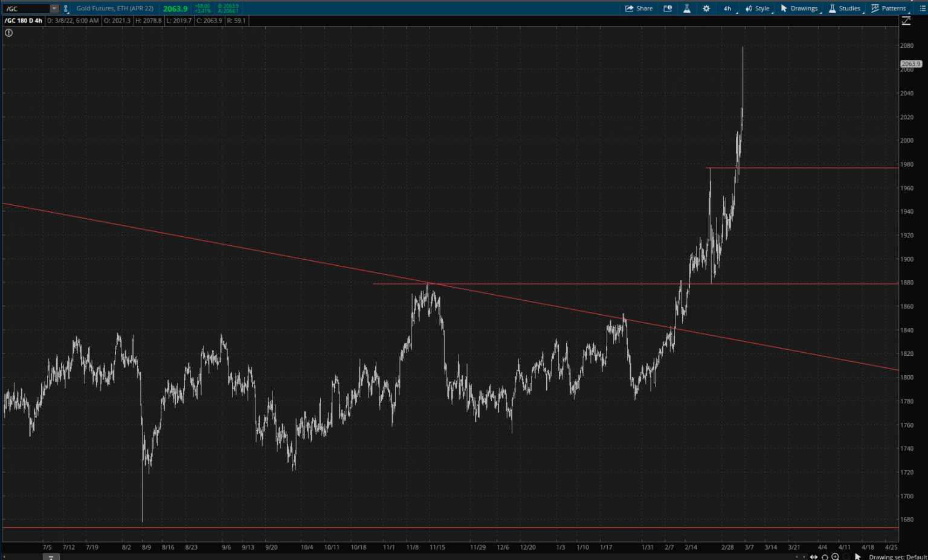The image size is (928, 560).
Task: Click the symbol link chain icon
Action: coord(66,8)
